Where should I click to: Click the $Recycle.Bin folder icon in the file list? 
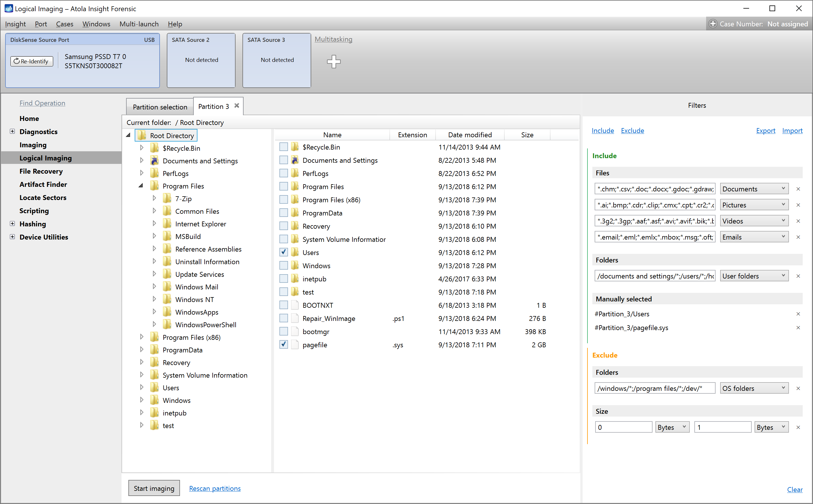(x=295, y=147)
